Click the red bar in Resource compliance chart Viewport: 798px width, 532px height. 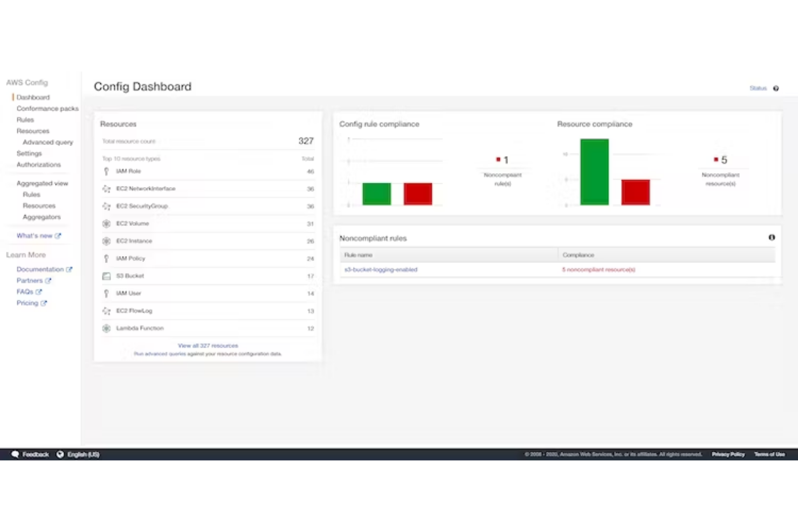coord(635,193)
